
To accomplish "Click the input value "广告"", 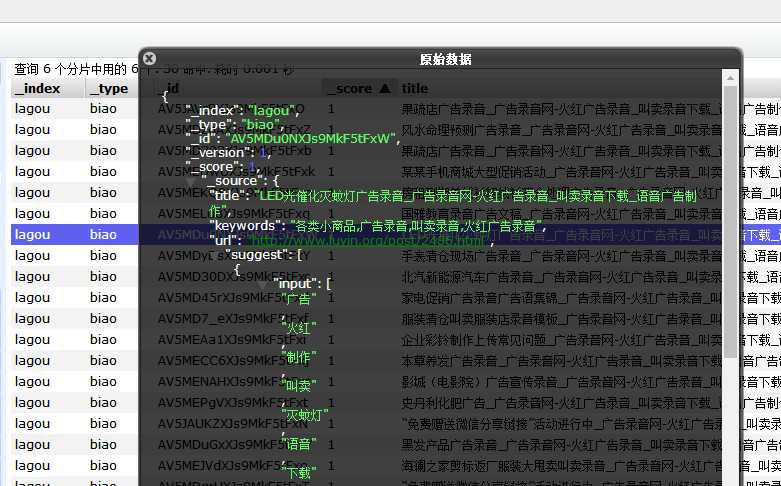I will click(299, 299).
